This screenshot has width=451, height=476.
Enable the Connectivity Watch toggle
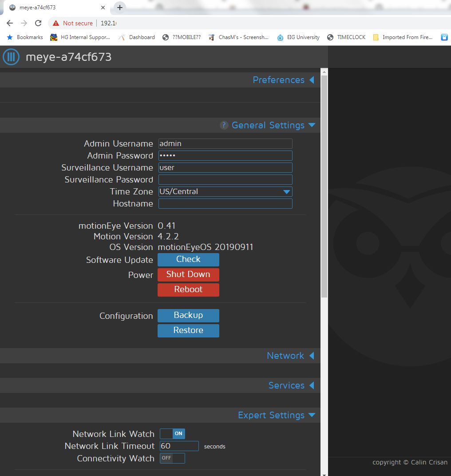click(172, 458)
